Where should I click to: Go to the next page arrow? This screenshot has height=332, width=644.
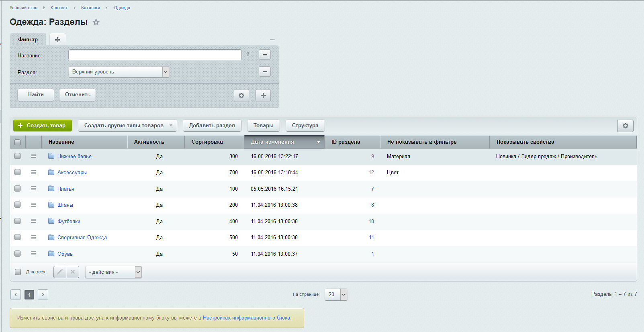(43, 295)
